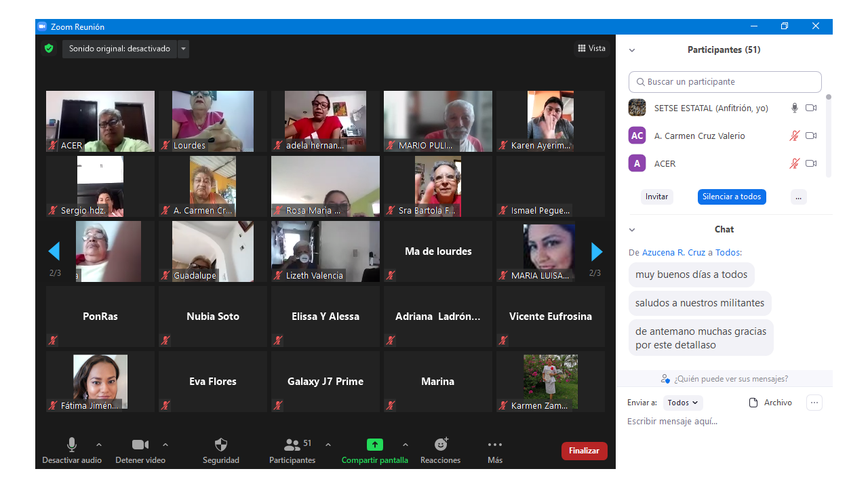This screenshot has height=488, width=868.
Task: Open participants panel more options ellipsis
Action: tap(798, 197)
